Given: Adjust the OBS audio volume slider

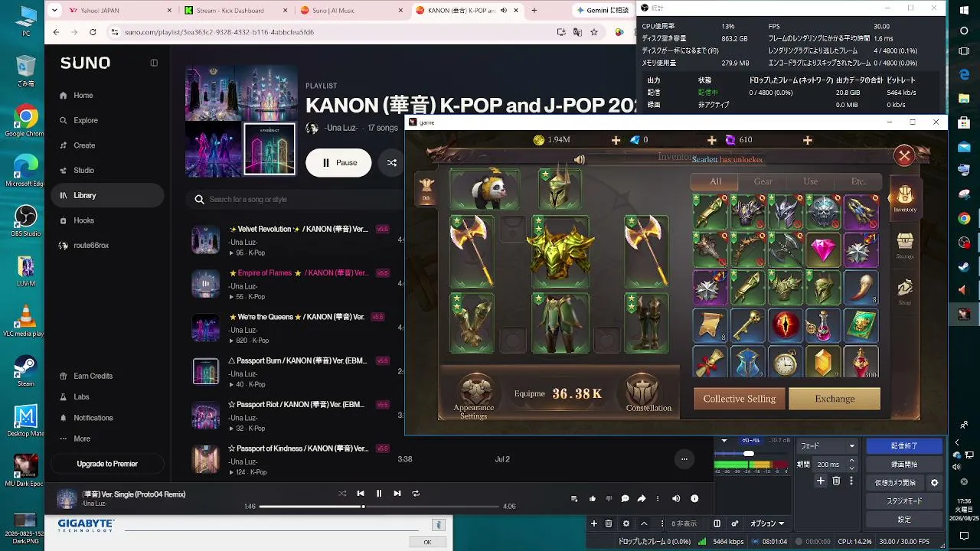Looking at the screenshot, I should [750, 454].
